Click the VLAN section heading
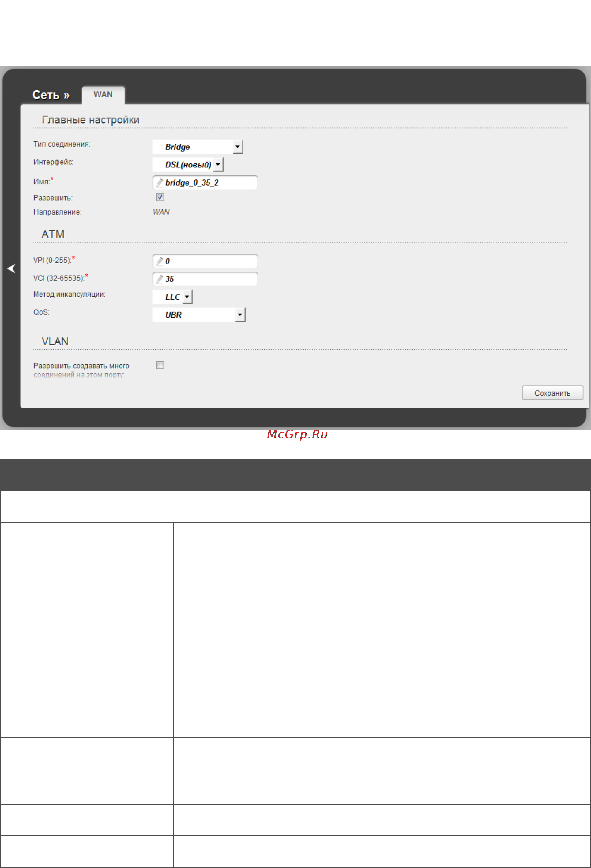 pyautogui.click(x=55, y=341)
